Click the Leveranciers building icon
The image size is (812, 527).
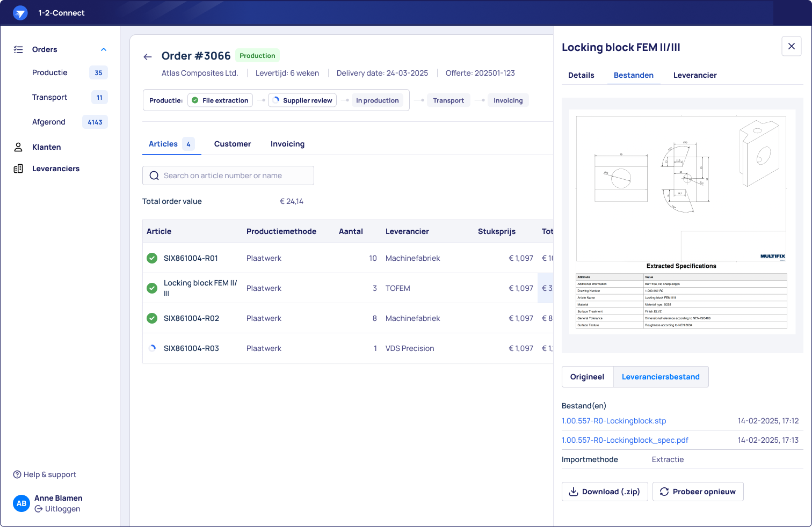18,169
